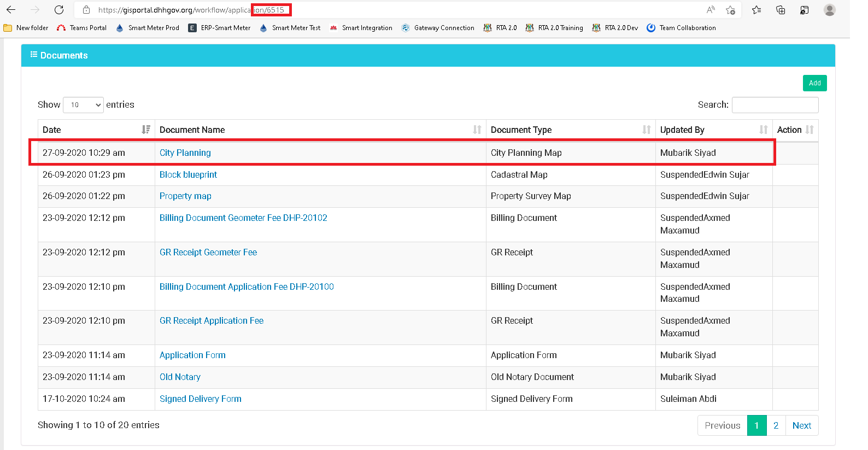
Task: Open Gateway Connection bookmark
Action: tap(438, 28)
